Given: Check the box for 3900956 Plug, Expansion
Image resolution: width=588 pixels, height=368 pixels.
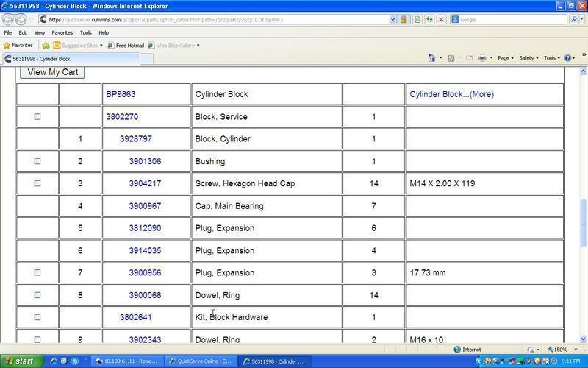Looking at the screenshot, I should 37,272.
